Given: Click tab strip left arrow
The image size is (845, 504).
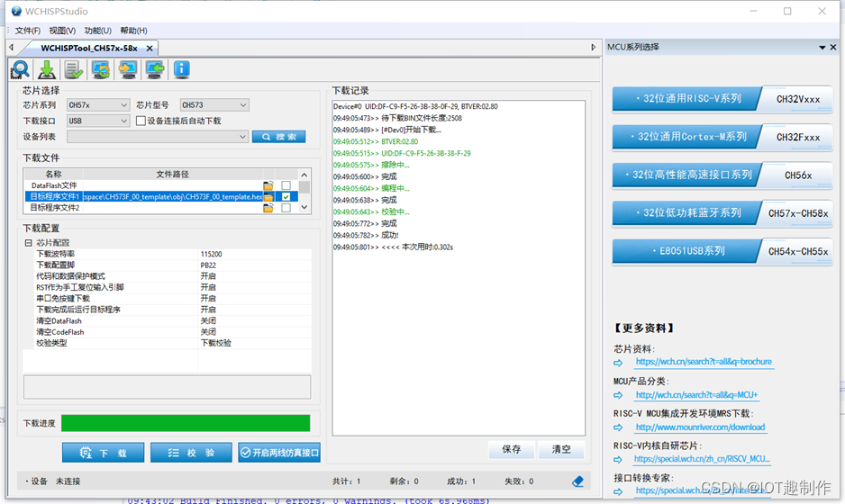Looking at the screenshot, I should (x=12, y=48).
